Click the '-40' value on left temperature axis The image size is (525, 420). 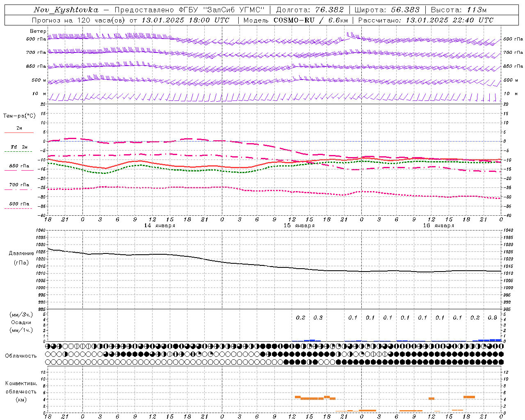[x=41, y=215]
